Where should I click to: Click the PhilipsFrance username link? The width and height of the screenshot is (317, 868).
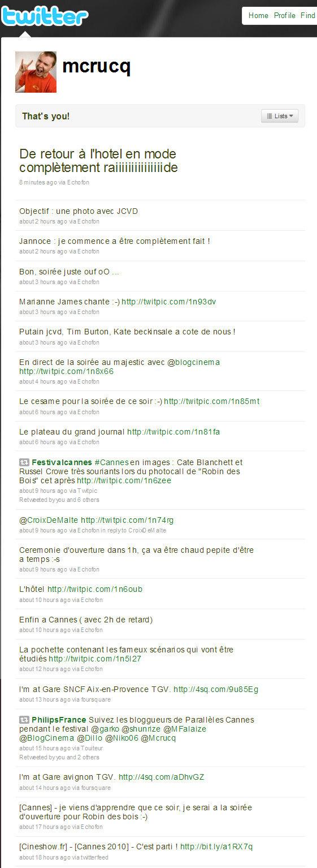pyautogui.click(x=59, y=720)
